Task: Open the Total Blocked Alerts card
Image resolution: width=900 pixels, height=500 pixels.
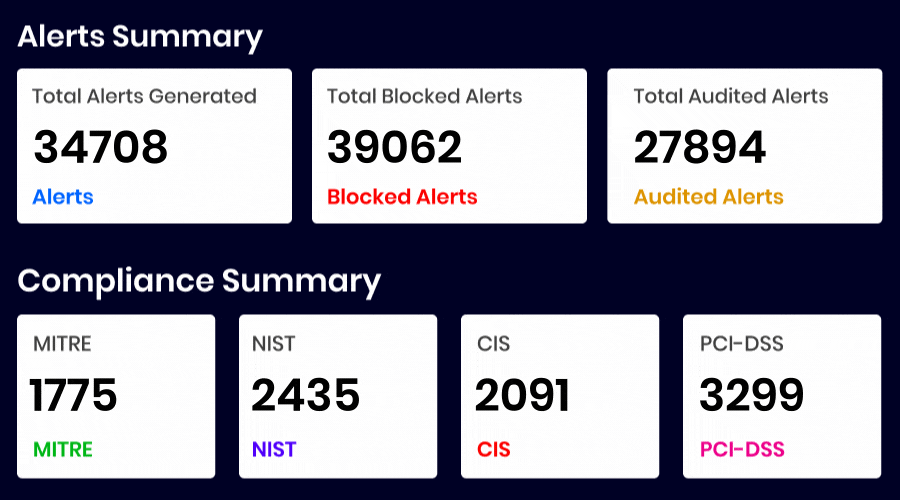Action: pos(449,146)
